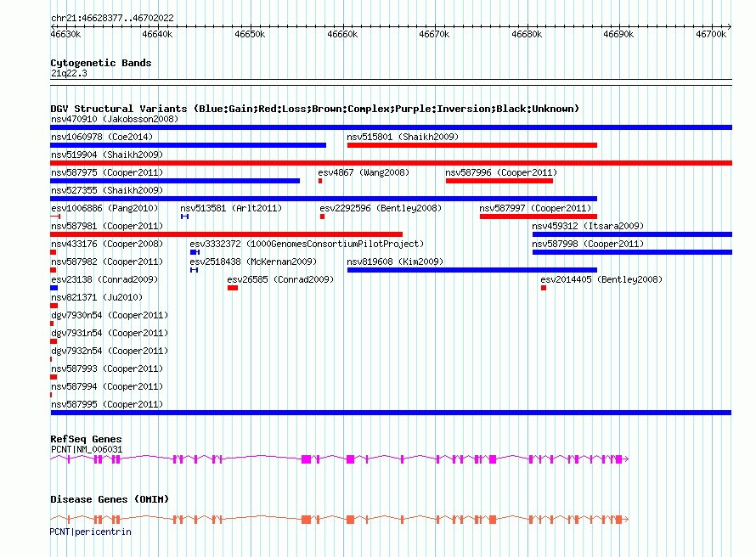Open esv26585 (Conrad2009) label

click(x=280, y=279)
